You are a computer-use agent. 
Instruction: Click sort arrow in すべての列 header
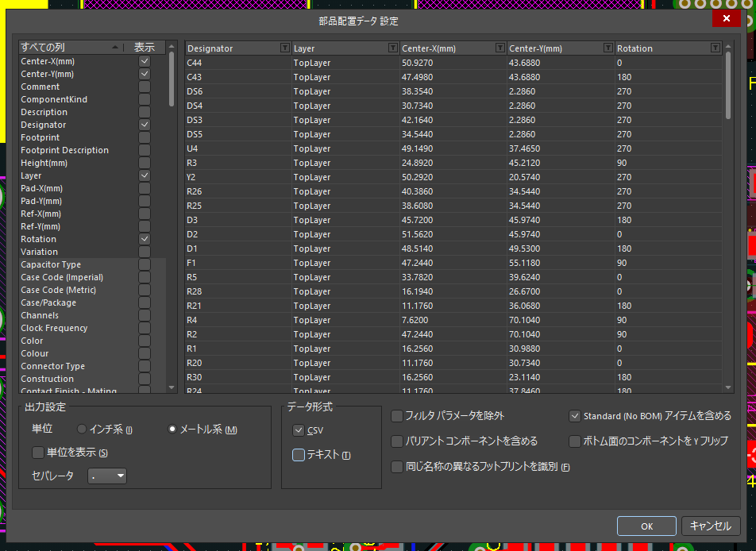(114, 48)
